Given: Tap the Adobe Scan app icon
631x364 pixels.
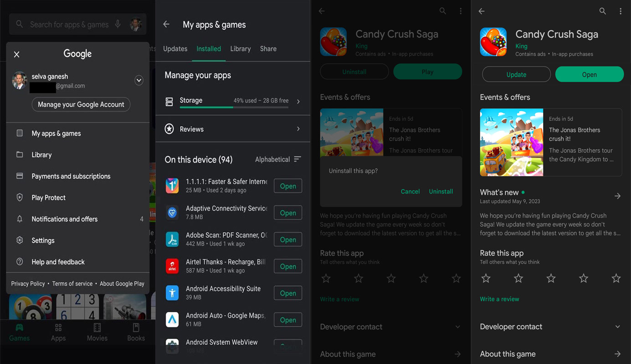Looking at the screenshot, I should (172, 239).
